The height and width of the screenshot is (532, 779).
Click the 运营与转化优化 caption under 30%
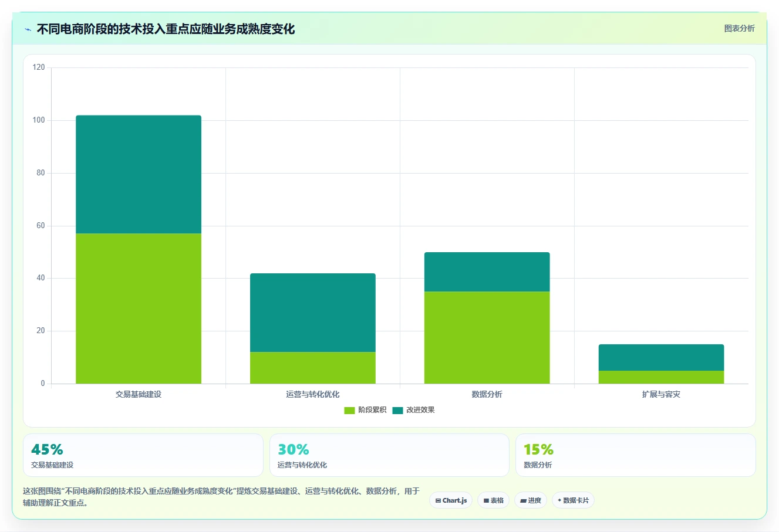[x=302, y=465]
